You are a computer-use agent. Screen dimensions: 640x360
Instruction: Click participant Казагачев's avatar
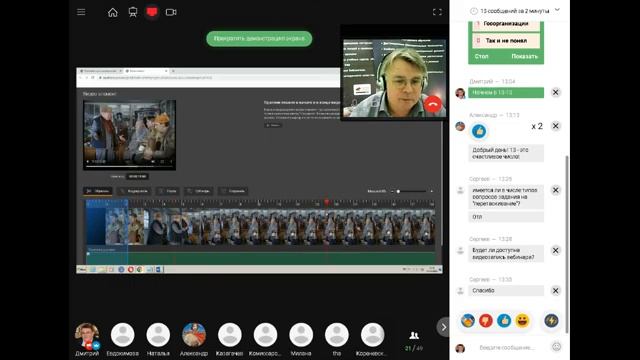pyautogui.click(x=230, y=335)
